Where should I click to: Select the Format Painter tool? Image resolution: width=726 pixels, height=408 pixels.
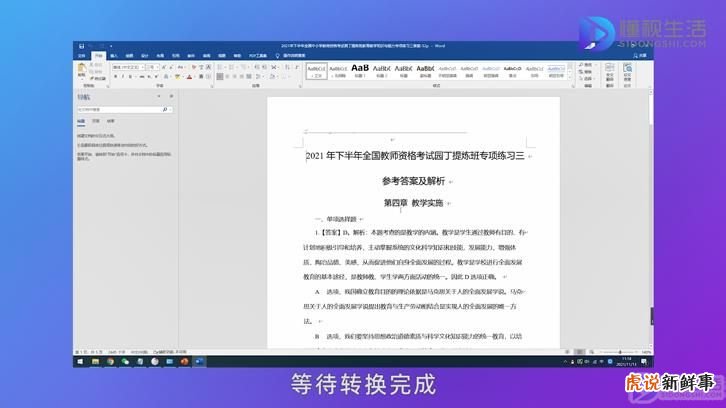pyautogui.click(x=97, y=78)
